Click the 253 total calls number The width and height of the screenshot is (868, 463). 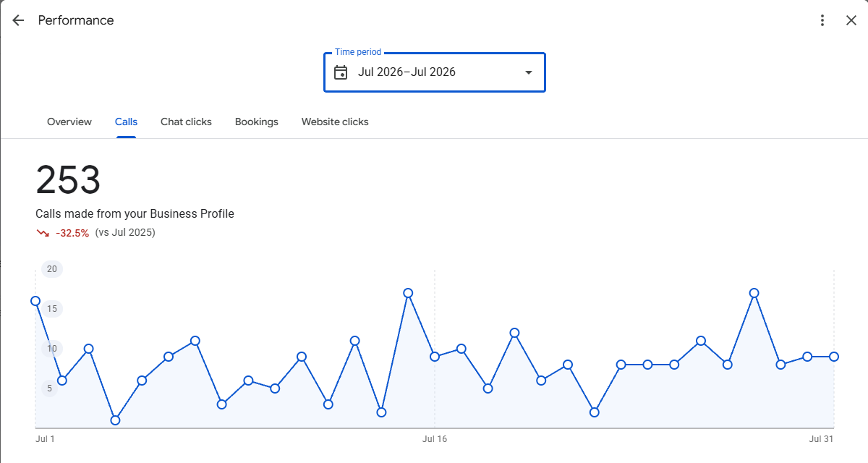tap(68, 179)
